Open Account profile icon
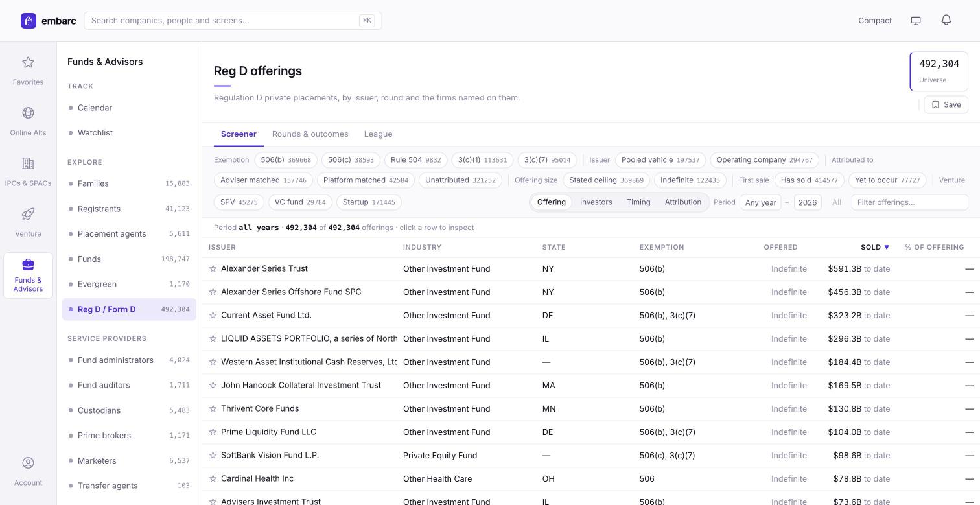The image size is (980, 505). pyautogui.click(x=28, y=463)
